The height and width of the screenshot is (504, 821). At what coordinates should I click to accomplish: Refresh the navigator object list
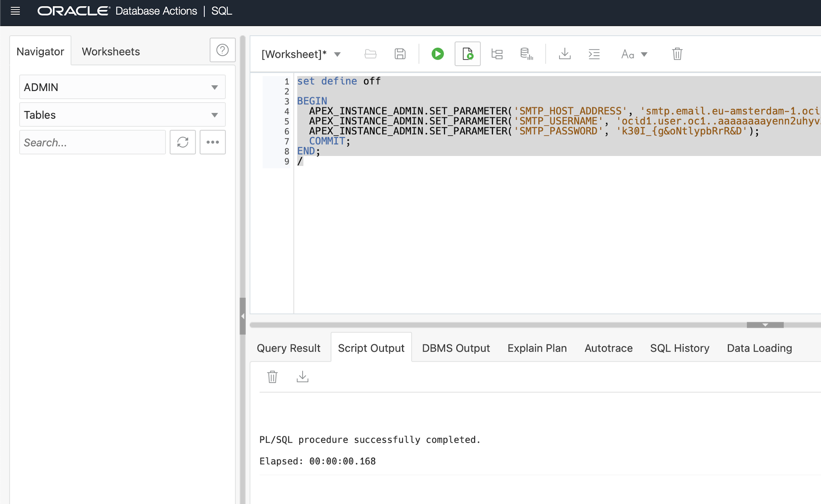[183, 142]
